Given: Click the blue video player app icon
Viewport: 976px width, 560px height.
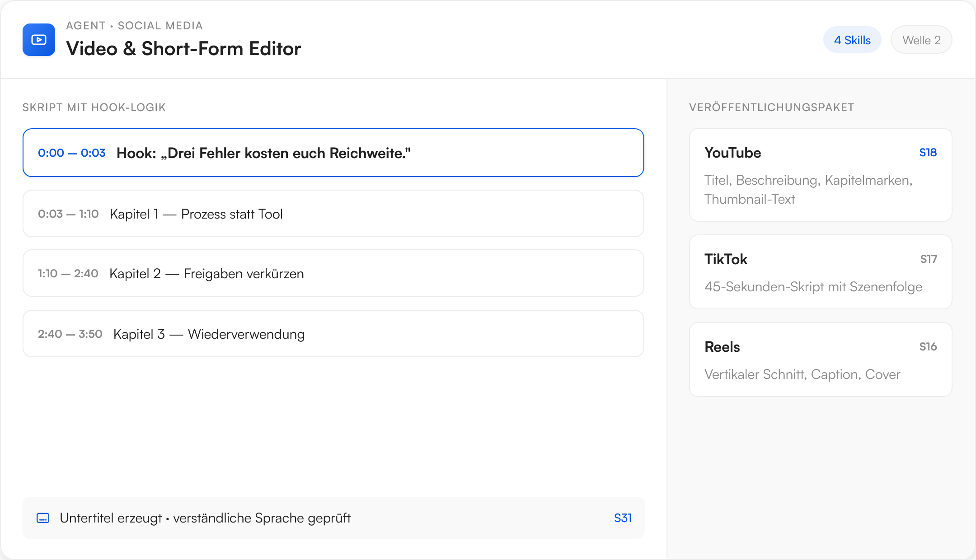Looking at the screenshot, I should [39, 40].
